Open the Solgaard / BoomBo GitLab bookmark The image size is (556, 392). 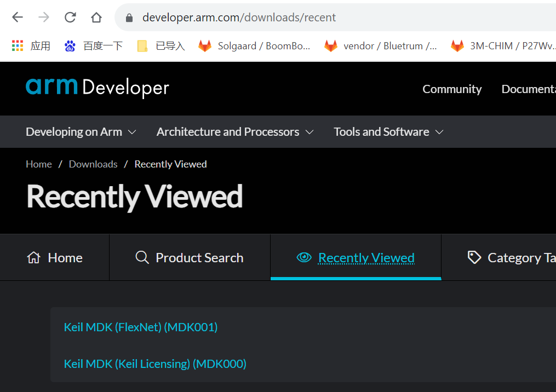[254, 46]
